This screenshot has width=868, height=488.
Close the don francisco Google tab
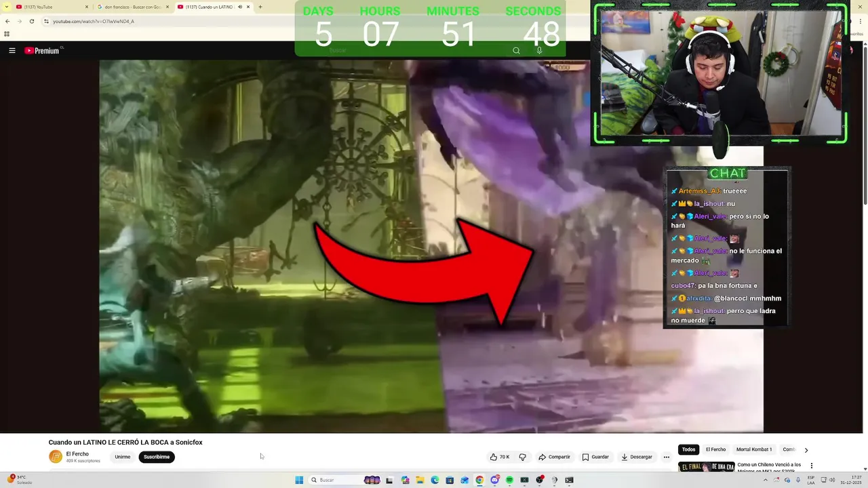tap(167, 7)
